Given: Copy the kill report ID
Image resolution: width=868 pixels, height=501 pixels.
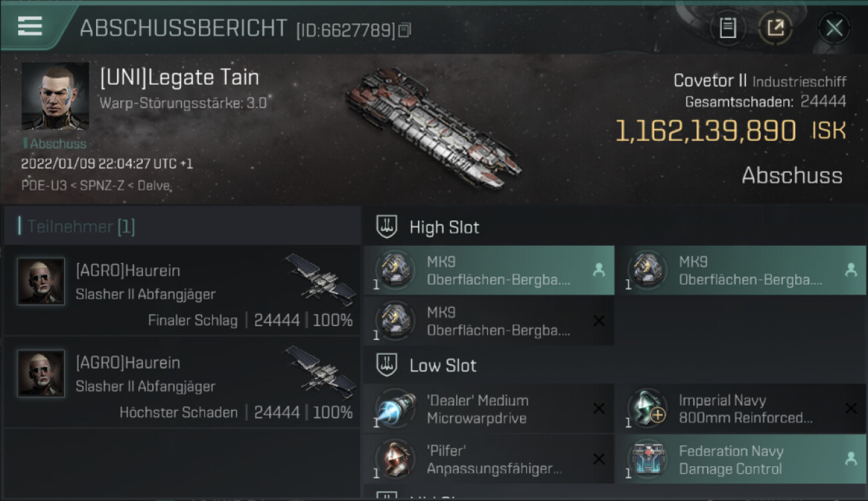Looking at the screenshot, I should coord(405,30).
